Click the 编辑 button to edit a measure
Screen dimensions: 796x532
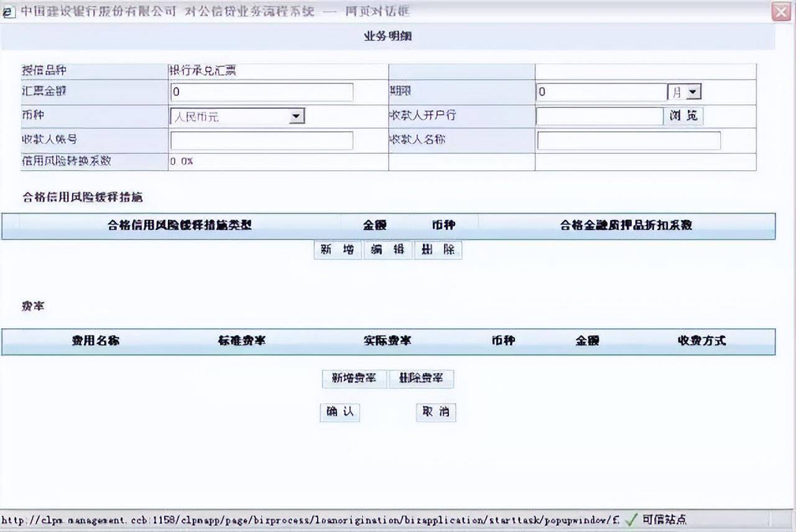coord(388,249)
